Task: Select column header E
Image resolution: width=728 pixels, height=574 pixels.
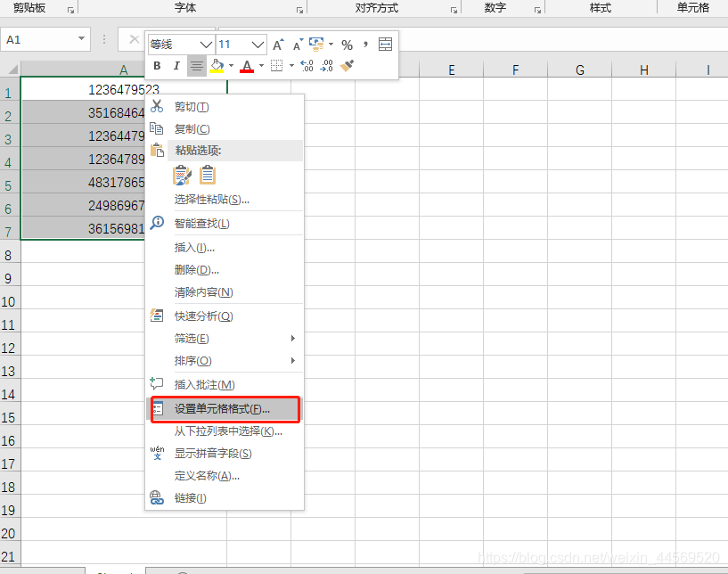Action: pos(451,70)
